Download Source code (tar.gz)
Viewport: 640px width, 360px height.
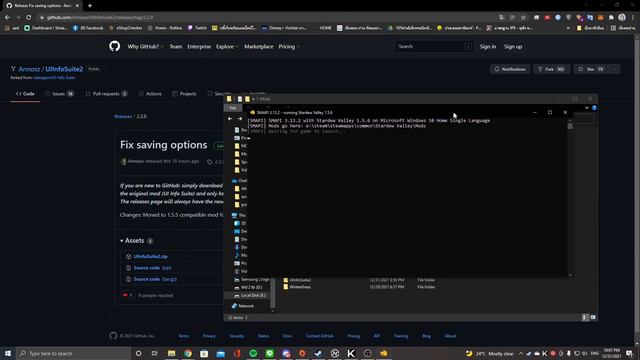[155, 279]
